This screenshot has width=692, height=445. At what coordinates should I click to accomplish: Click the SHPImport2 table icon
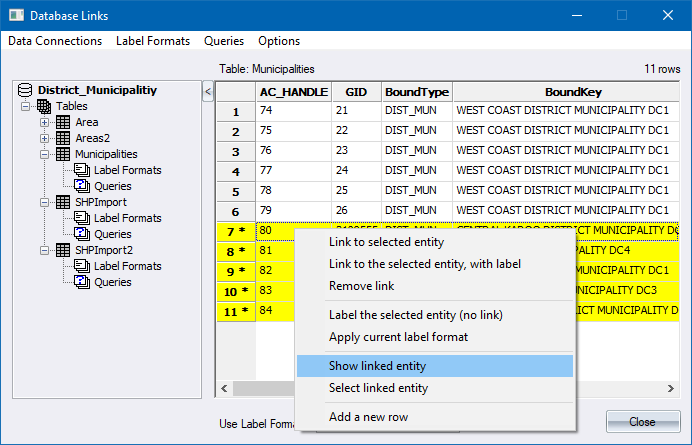[63, 250]
